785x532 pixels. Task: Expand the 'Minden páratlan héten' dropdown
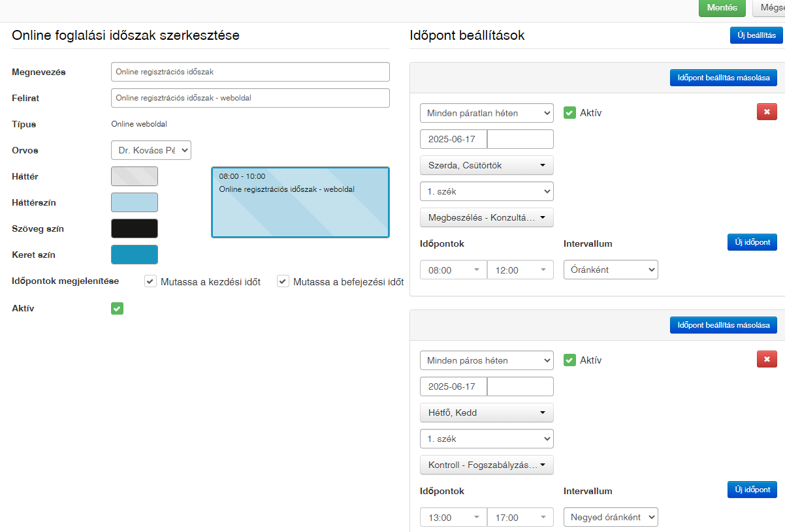(487, 113)
